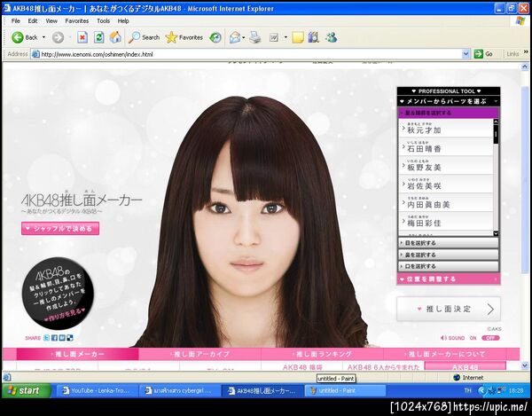Click the Internet zone globe icon

pyautogui.click(x=457, y=377)
